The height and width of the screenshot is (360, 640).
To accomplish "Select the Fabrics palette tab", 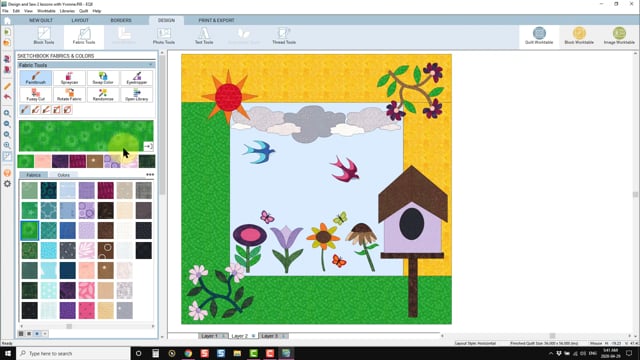I will pos(33,175).
